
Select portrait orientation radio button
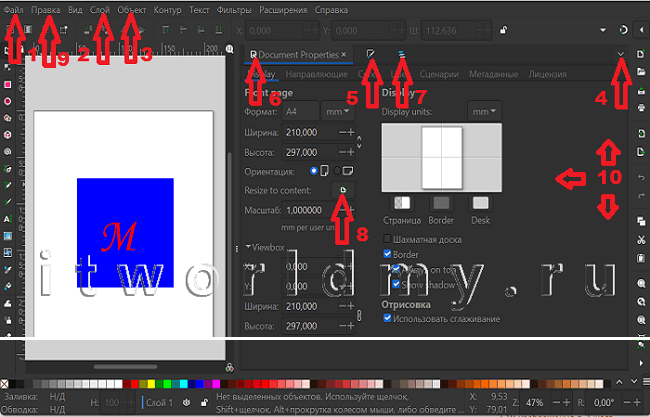(x=314, y=171)
